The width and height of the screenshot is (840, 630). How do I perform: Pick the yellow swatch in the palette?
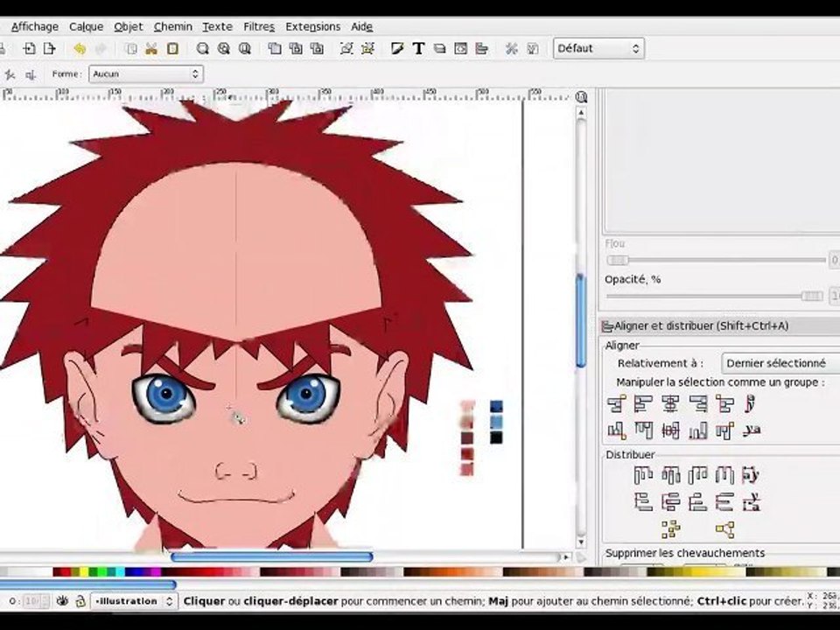pos(84,572)
